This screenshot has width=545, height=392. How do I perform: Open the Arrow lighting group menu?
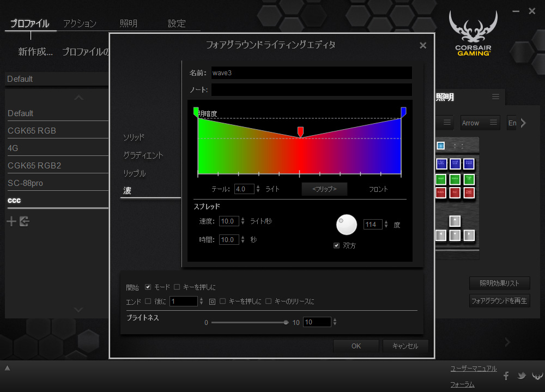[x=494, y=123]
